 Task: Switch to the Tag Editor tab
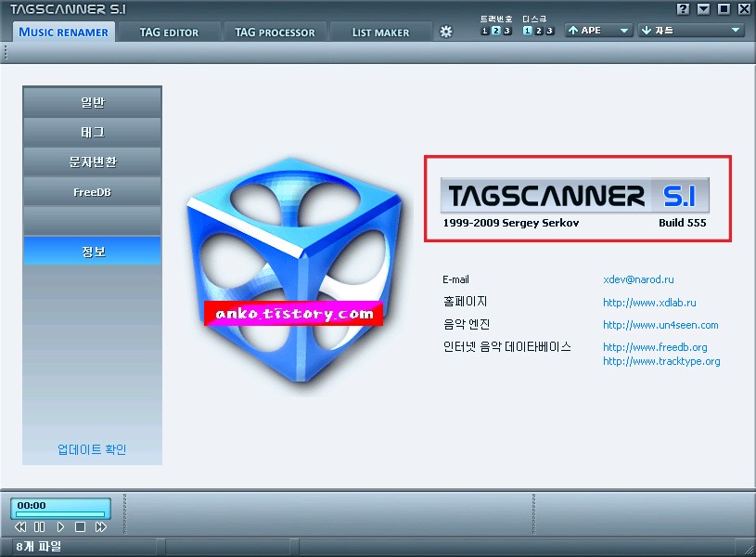tap(169, 32)
